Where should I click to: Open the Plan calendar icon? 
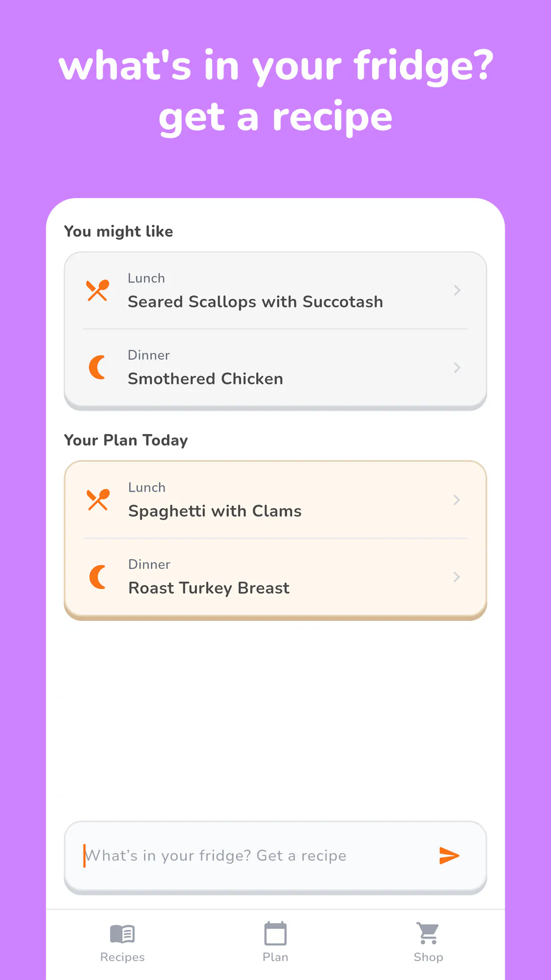pyautogui.click(x=275, y=934)
